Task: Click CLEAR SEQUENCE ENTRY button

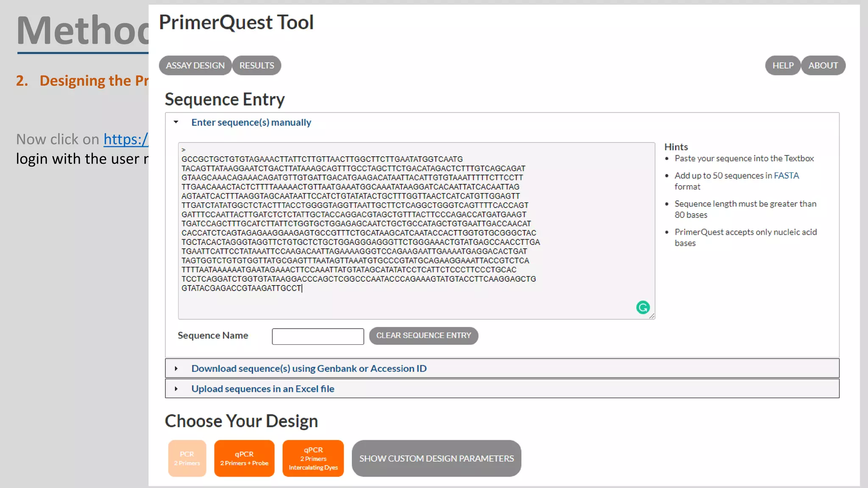Action: pyautogui.click(x=424, y=335)
